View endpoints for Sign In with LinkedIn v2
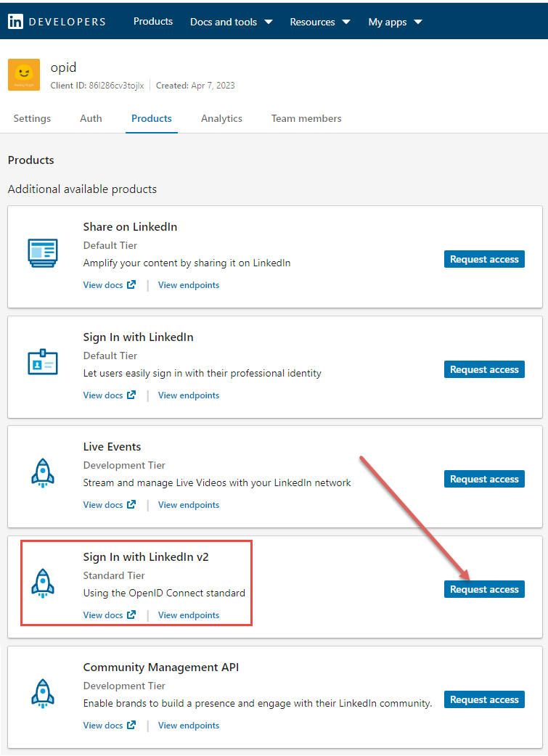 (189, 615)
